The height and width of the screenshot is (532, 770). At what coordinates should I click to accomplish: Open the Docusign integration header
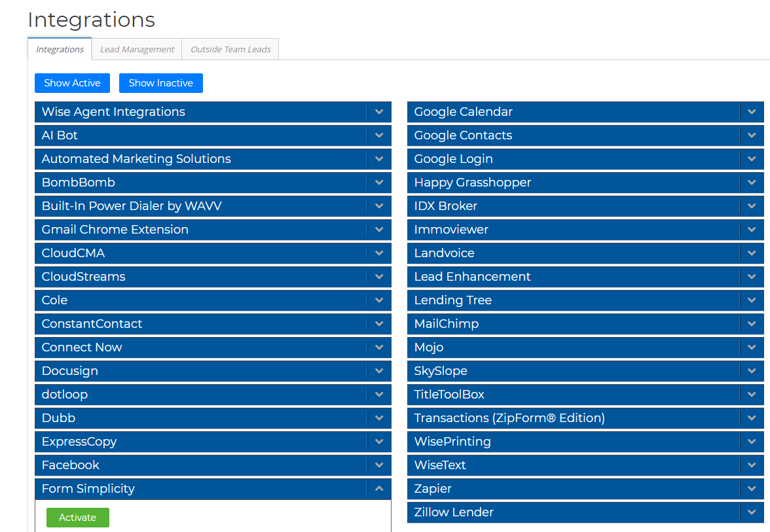[213, 370]
